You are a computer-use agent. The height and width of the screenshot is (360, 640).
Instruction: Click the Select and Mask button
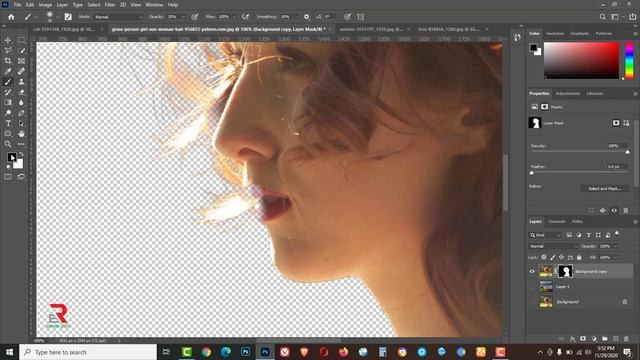point(604,188)
